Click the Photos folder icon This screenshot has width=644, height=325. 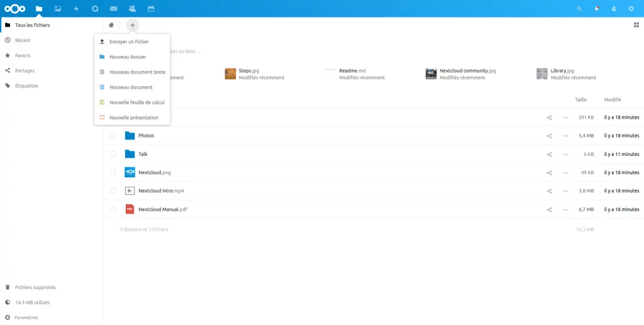(130, 135)
